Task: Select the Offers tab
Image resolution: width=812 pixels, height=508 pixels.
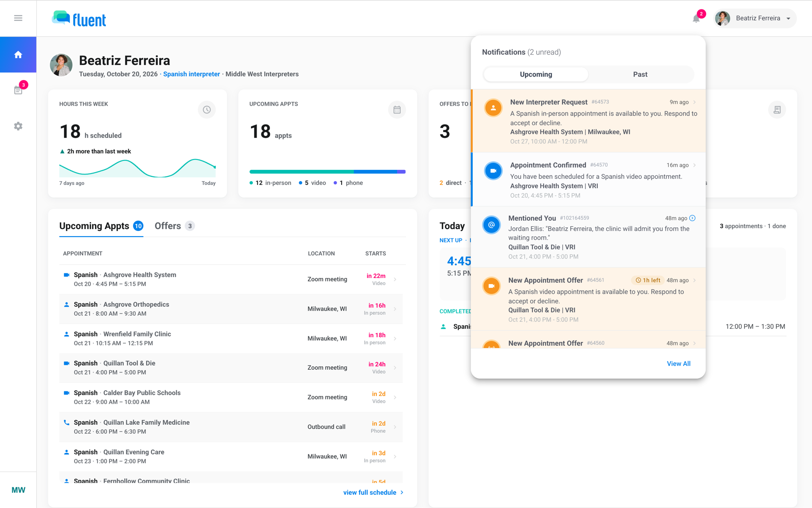Action: click(x=174, y=226)
